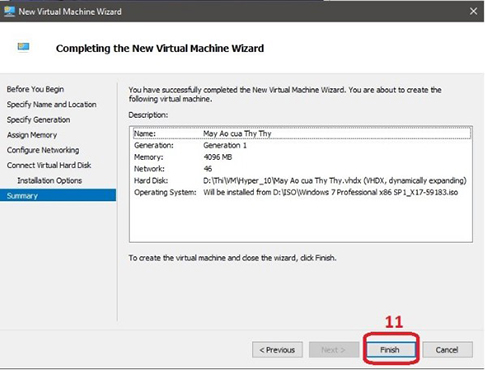Click the Previous button
The width and height of the screenshot is (485, 370).
(x=277, y=350)
